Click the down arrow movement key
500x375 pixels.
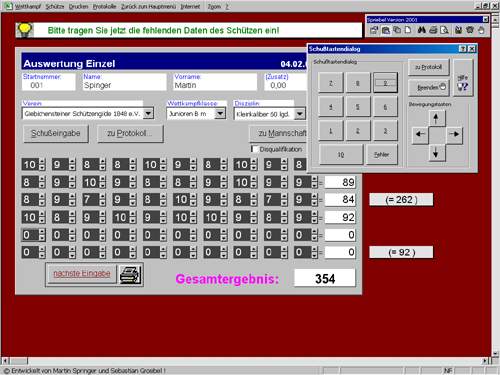pos(436,153)
